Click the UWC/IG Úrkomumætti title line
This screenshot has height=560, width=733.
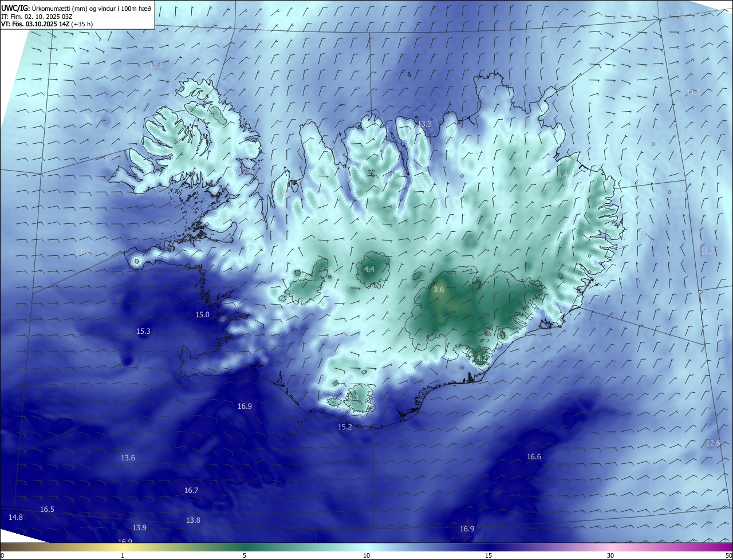coord(76,9)
